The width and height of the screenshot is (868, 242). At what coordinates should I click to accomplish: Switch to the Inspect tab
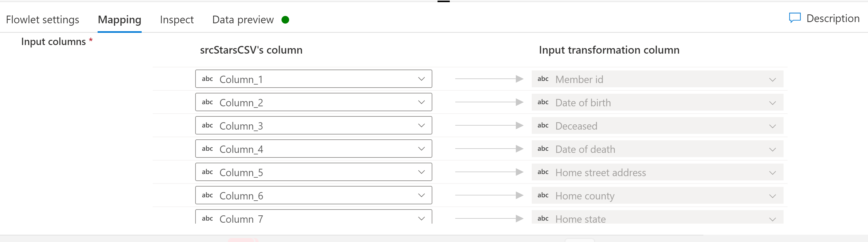tap(177, 19)
